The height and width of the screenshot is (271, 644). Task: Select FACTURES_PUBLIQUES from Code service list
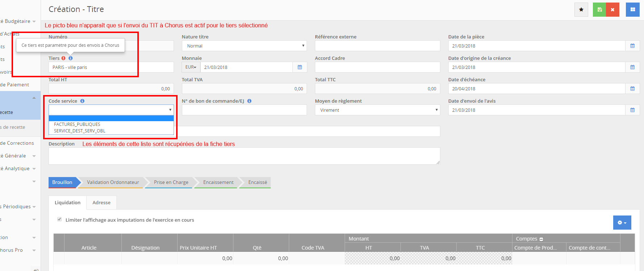(x=77, y=124)
